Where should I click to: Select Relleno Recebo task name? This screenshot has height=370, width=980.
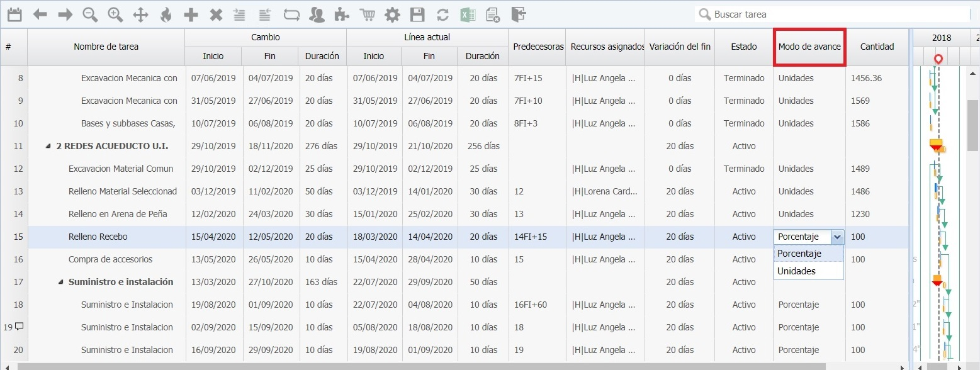pyautogui.click(x=98, y=237)
